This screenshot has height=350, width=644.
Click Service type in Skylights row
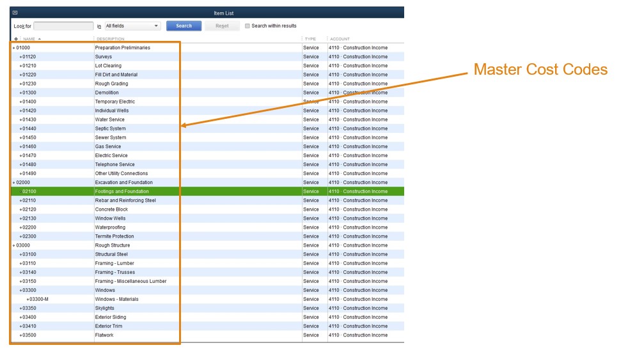point(311,308)
